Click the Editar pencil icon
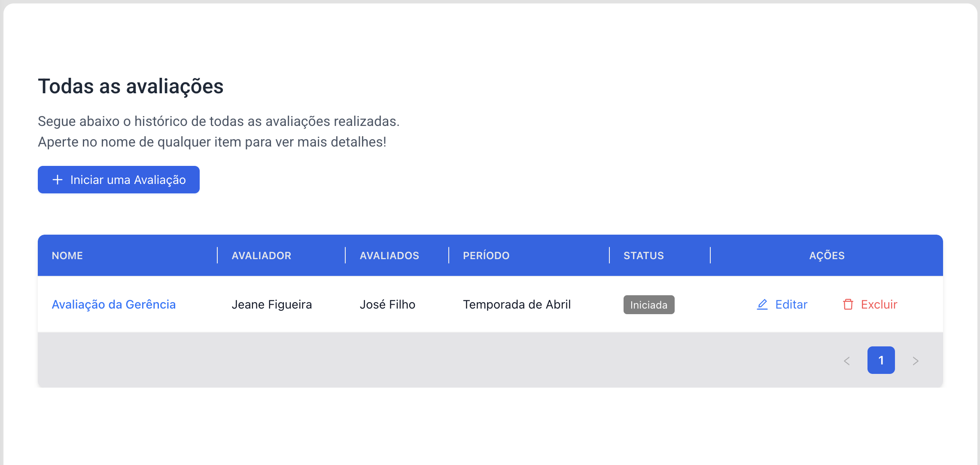 pyautogui.click(x=762, y=304)
